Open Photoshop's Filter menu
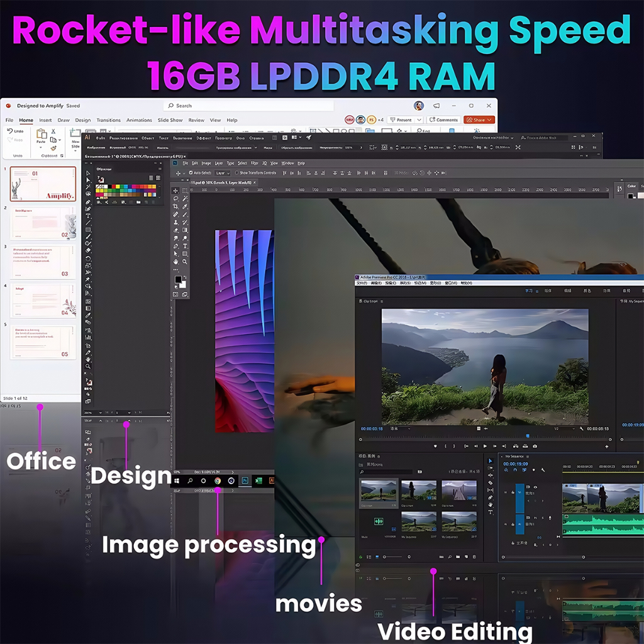 254,163
